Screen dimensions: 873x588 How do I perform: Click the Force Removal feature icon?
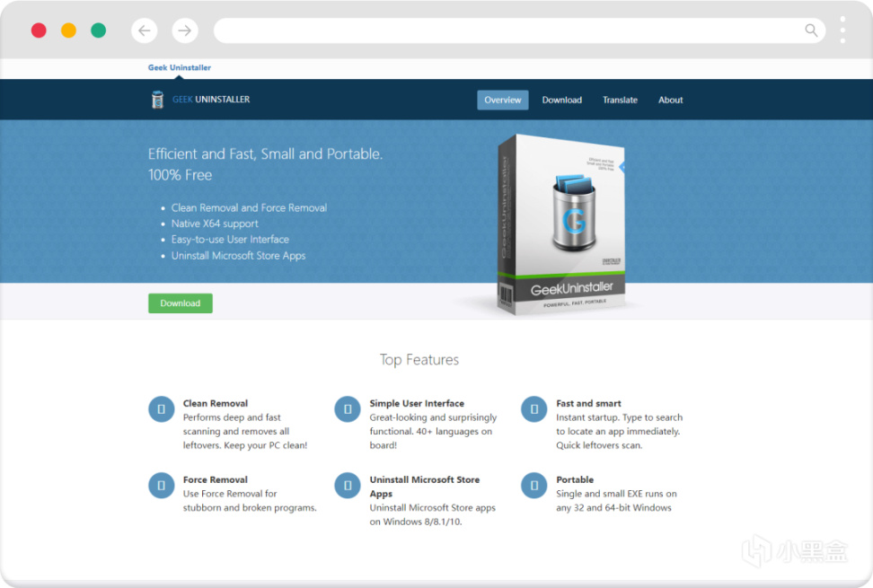[162, 486]
